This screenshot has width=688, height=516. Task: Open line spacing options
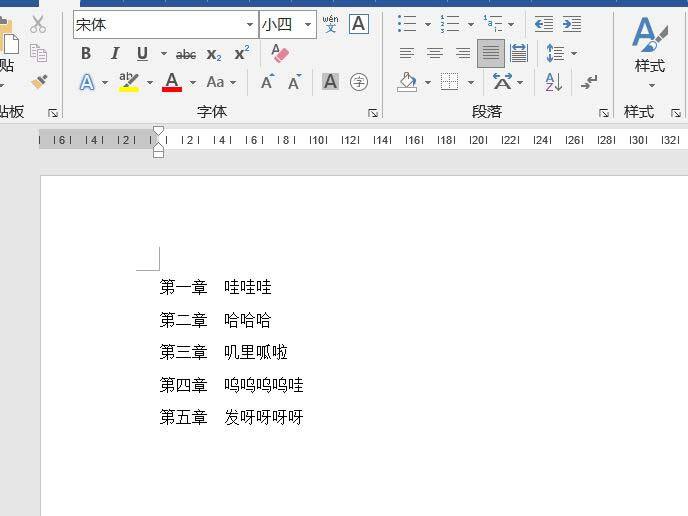coord(555,53)
